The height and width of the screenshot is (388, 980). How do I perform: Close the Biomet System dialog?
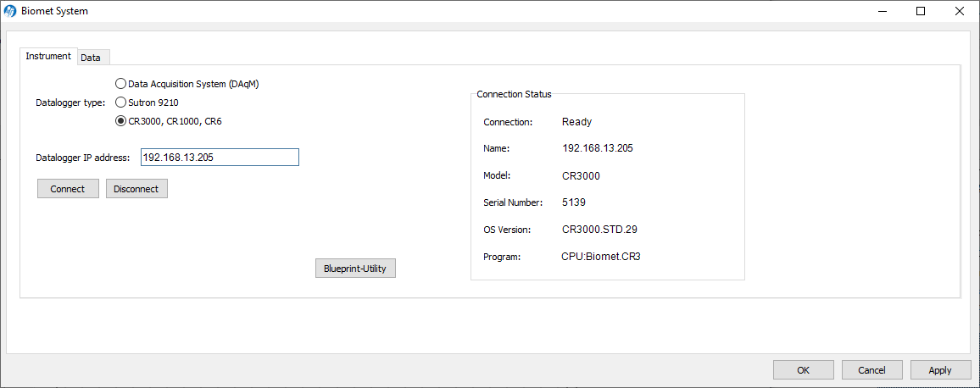tap(960, 11)
